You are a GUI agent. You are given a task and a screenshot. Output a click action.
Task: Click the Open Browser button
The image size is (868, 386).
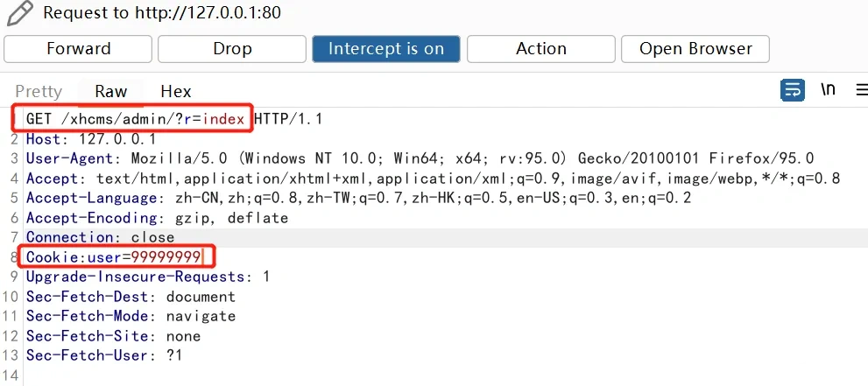tap(695, 49)
